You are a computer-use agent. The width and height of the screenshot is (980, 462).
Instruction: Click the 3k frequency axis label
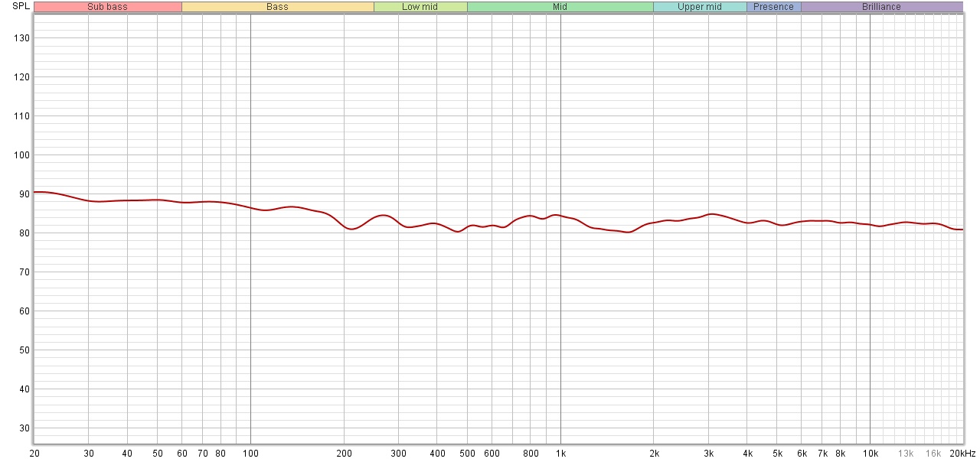coord(708,453)
